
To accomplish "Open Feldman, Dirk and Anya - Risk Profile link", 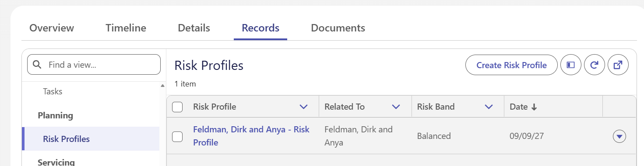I will coord(251,136).
